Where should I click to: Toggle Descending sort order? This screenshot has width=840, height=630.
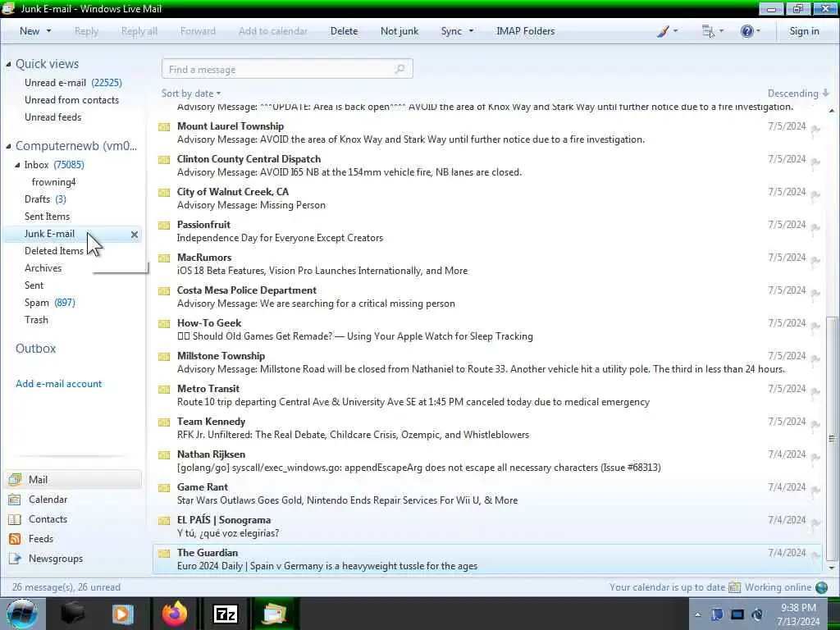coord(797,94)
